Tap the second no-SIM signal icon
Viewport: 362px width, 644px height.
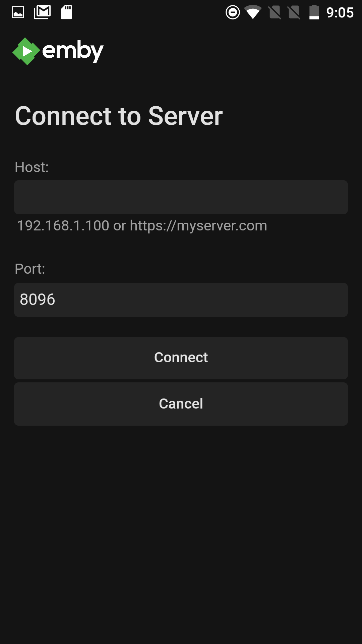294,12
